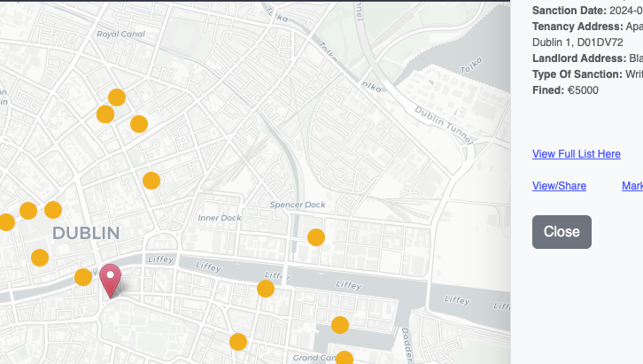Open orange marker left of the Grand Canal label
Screen dimensions: 643x364
click(238, 342)
